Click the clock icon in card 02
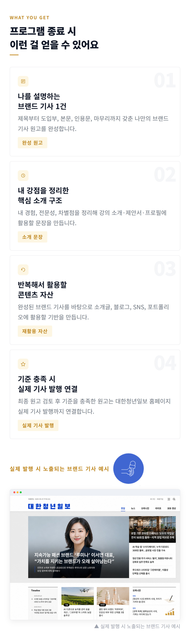The image size is (190, 644). 23,176
